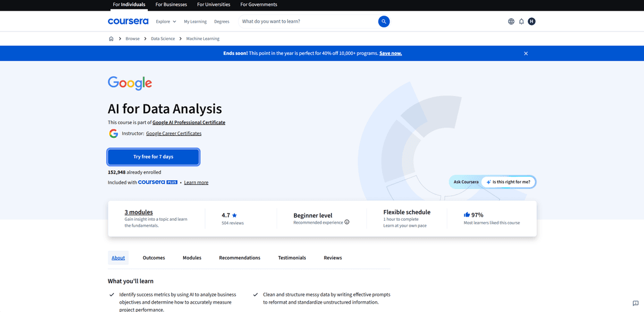Click the Recommended experience info icon
644x312 pixels.
(346, 223)
